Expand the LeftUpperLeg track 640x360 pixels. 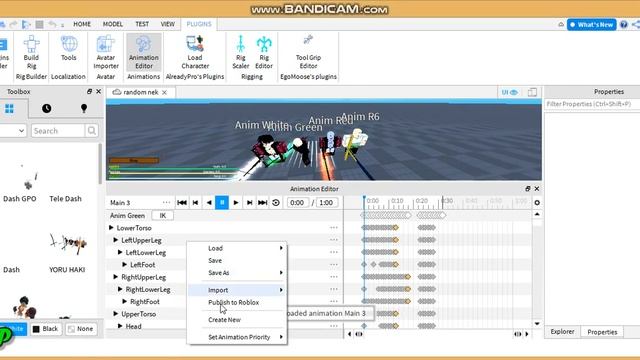pos(116,240)
